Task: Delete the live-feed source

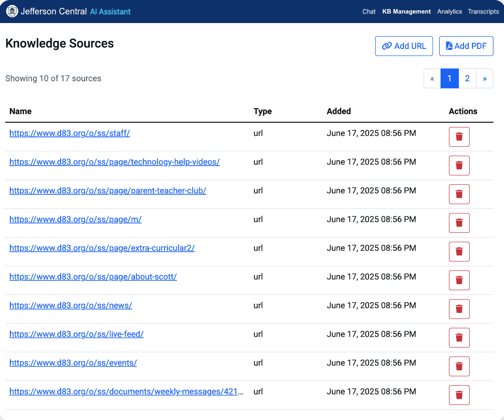Action: point(459,338)
